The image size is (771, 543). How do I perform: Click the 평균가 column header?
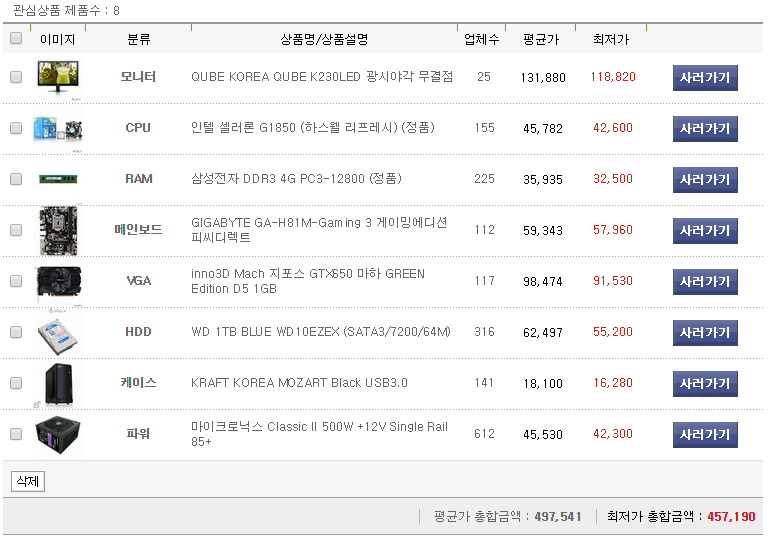click(541, 40)
